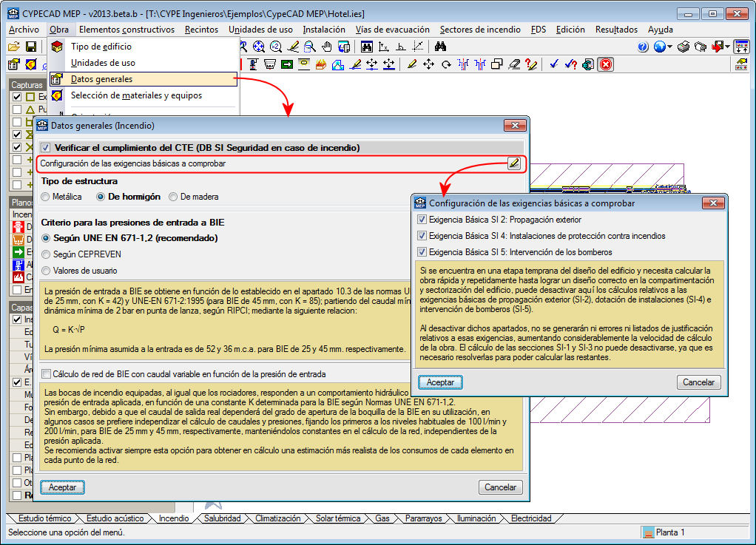
Task: Open the Sectores de incendio menu
Action: (x=480, y=30)
